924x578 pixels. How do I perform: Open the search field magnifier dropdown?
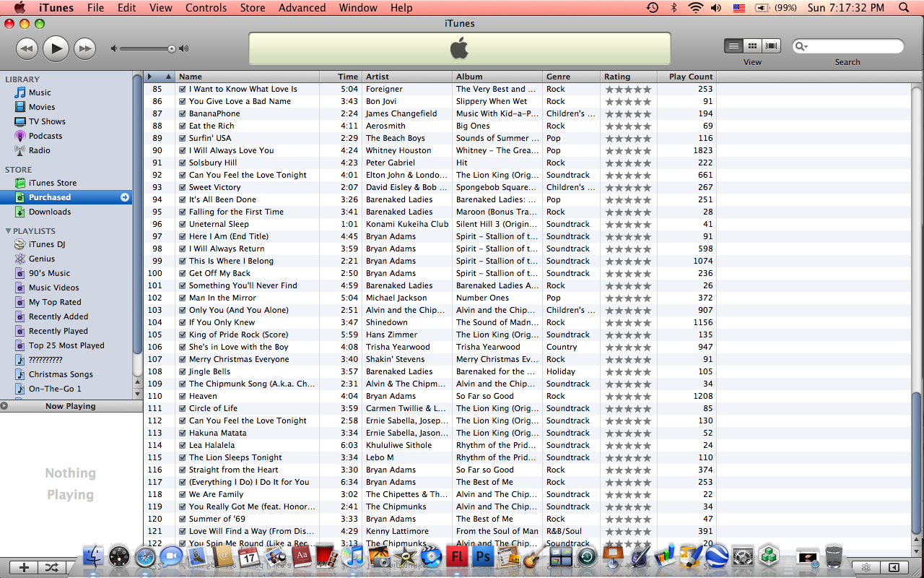(801, 47)
